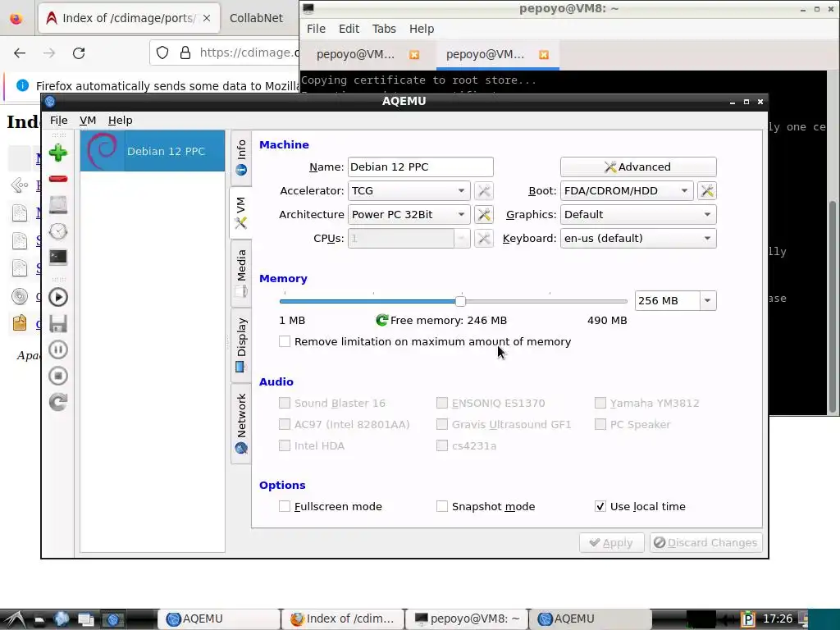Click the VM Name input field
This screenshot has height=630, width=840.
421,167
